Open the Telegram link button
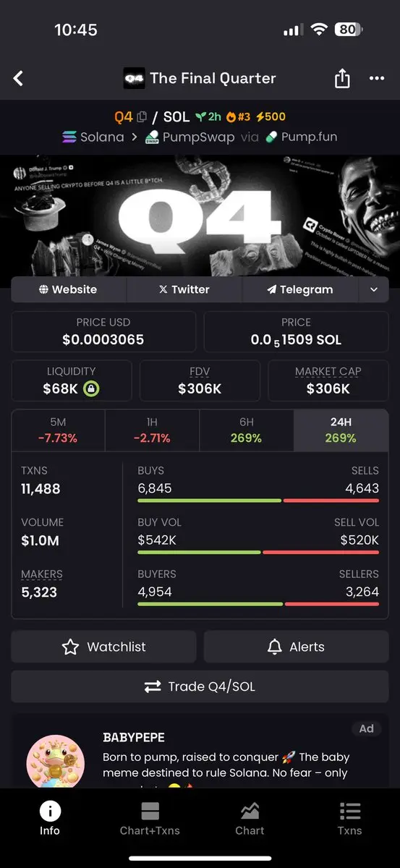400x868 pixels. (300, 289)
